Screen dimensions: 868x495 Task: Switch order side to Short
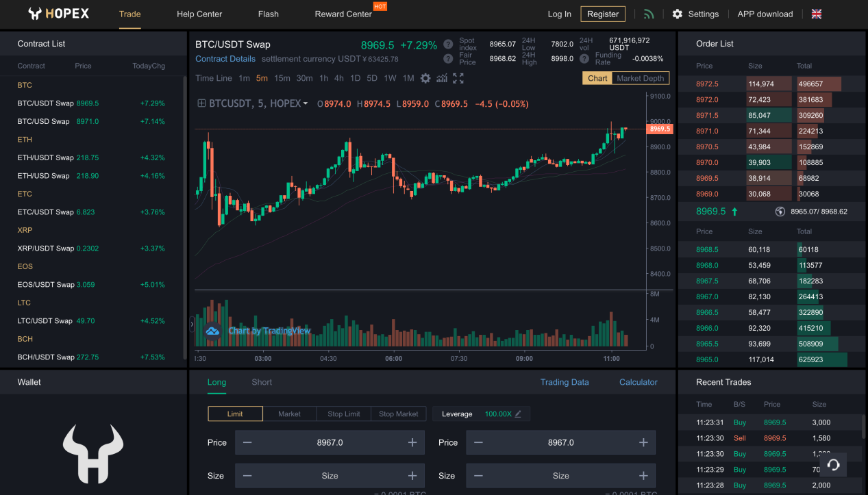(261, 382)
